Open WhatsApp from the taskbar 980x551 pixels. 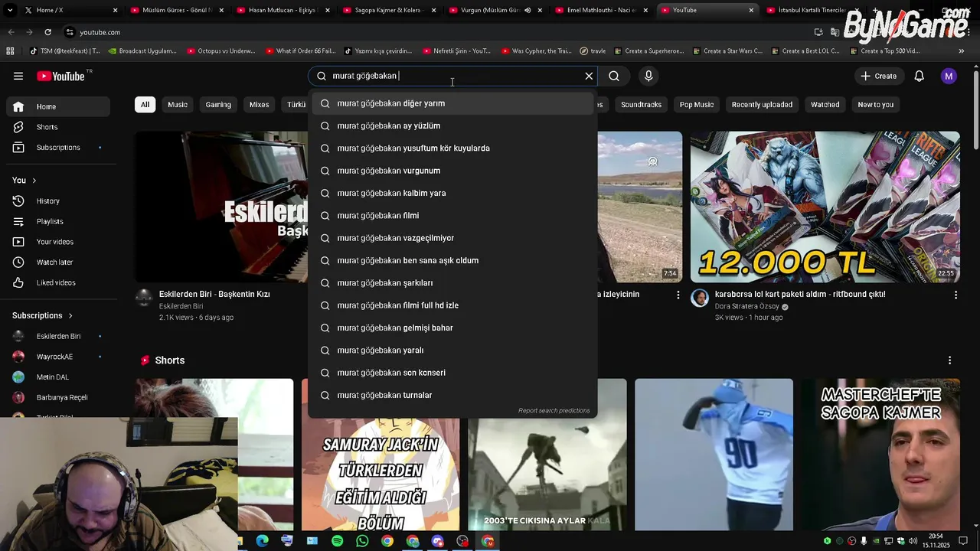coord(362,541)
